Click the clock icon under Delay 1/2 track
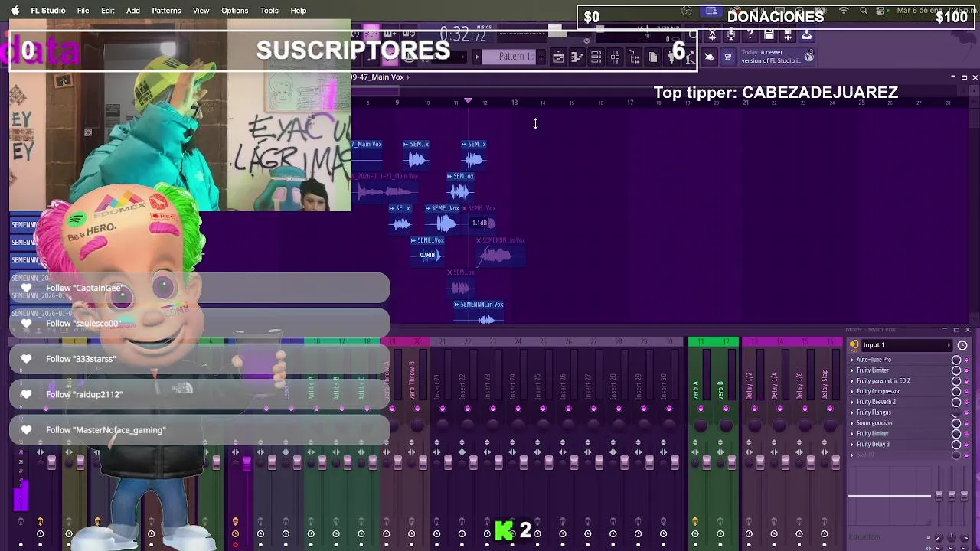 coord(749,533)
